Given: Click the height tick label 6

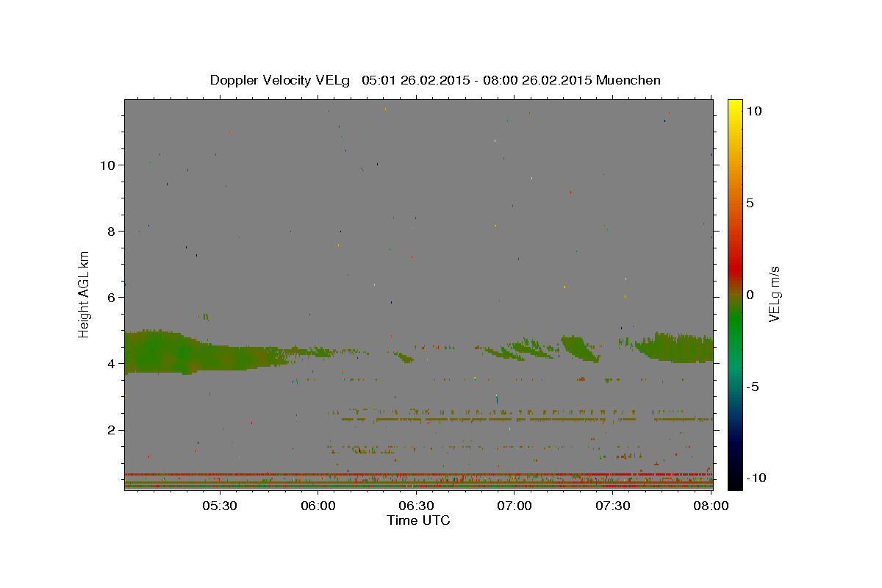Looking at the screenshot, I should pyautogui.click(x=111, y=297).
